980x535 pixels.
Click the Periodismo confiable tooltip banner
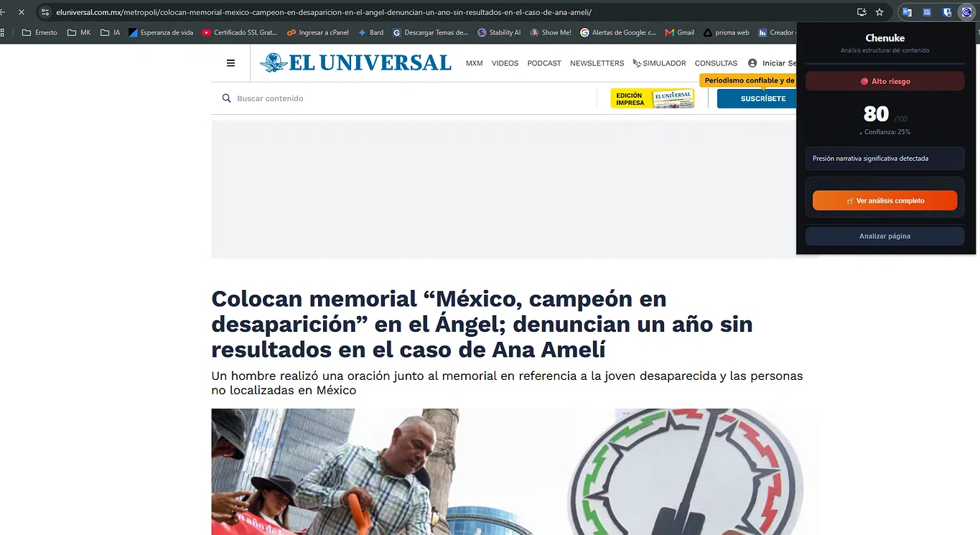[748, 80]
